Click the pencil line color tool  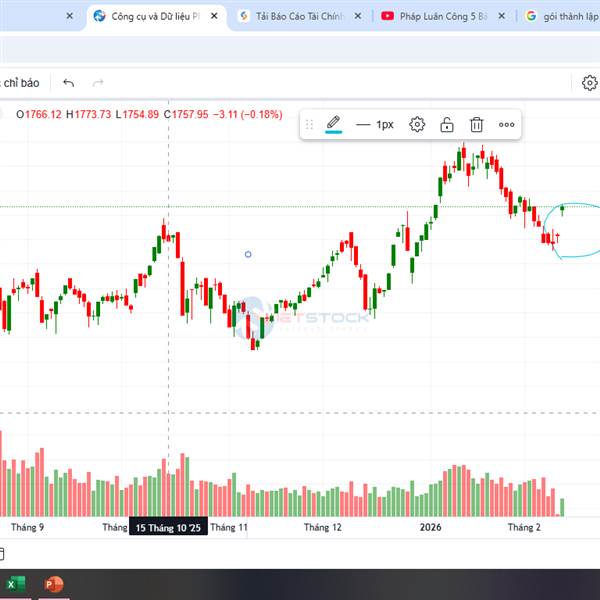334,125
